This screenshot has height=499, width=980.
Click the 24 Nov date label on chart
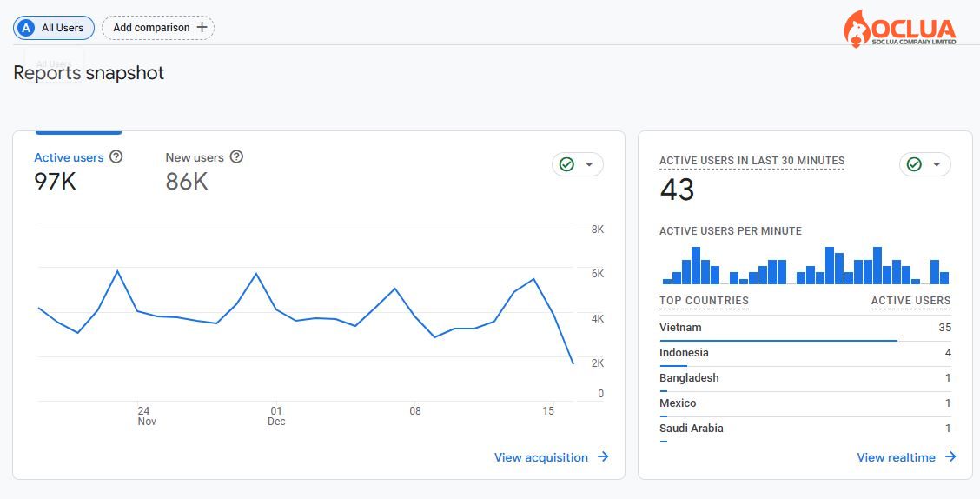(146, 416)
